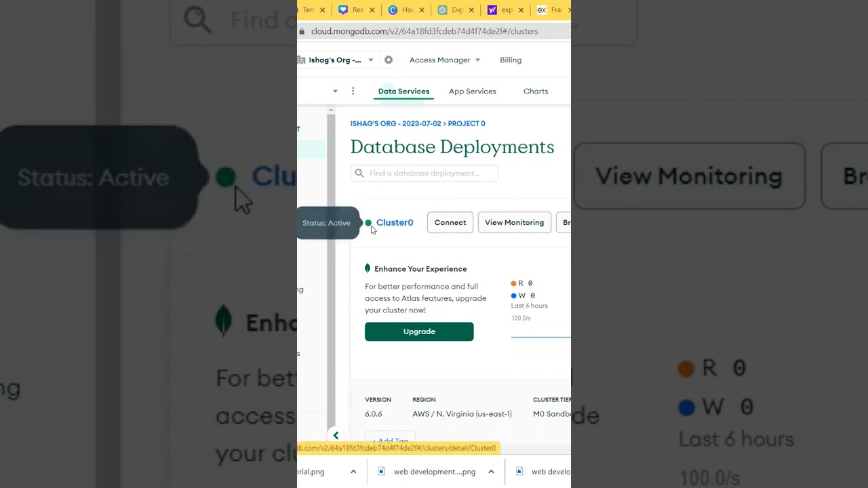Open the Access Manager dropdown

coord(444,60)
